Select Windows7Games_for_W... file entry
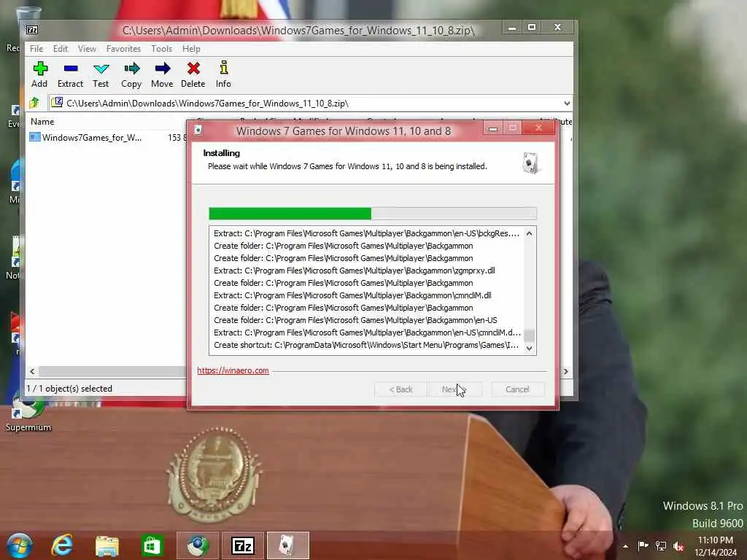 click(x=86, y=138)
